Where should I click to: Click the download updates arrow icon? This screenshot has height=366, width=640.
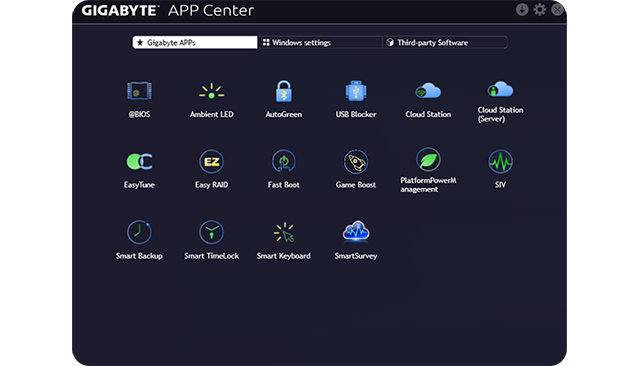click(x=522, y=9)
